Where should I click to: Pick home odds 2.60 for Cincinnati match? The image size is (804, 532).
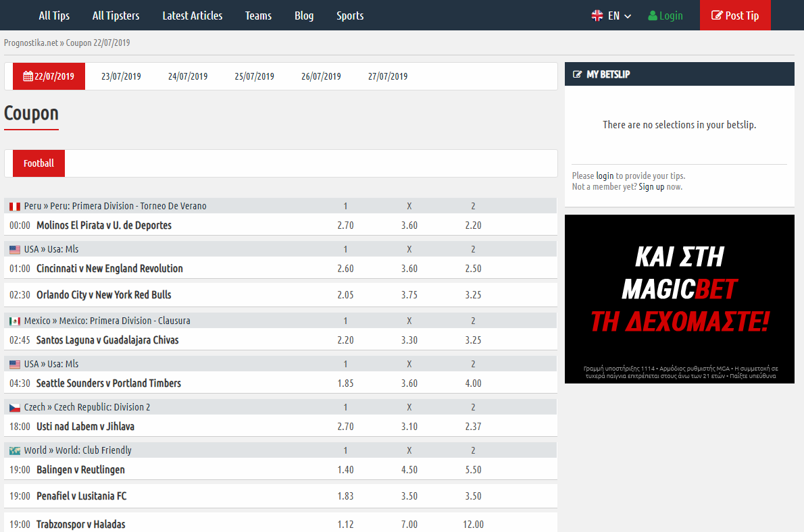[x=345, y=269]
